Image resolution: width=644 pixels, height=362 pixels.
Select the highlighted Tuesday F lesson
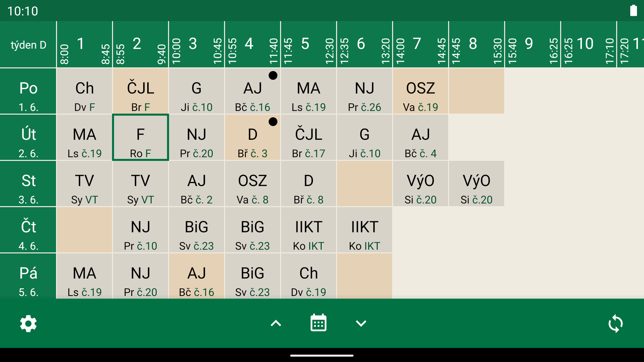pos(141,137)
